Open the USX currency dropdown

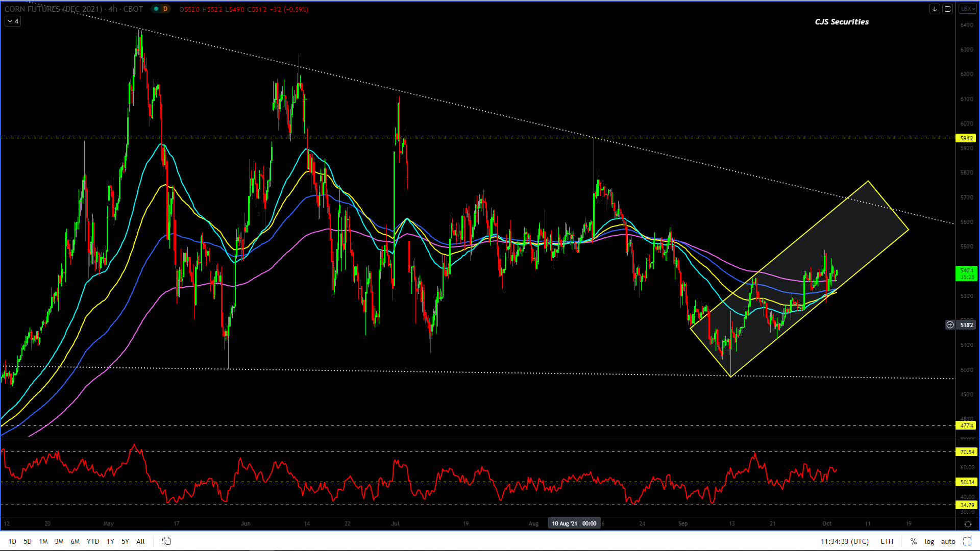(967, 9)
